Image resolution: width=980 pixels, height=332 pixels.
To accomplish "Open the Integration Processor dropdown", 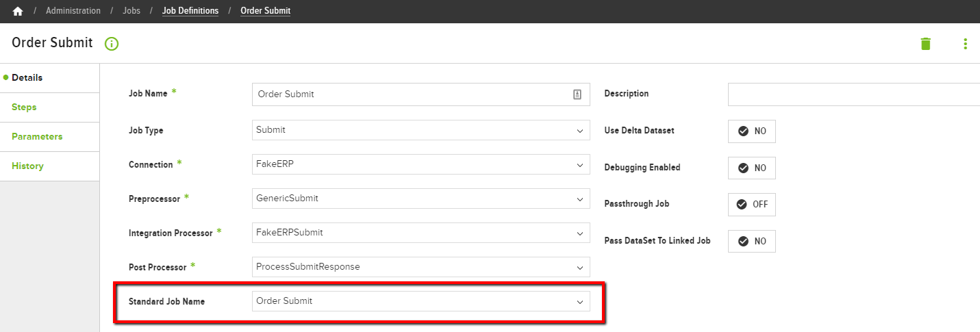I will click(x=421, y=233).
